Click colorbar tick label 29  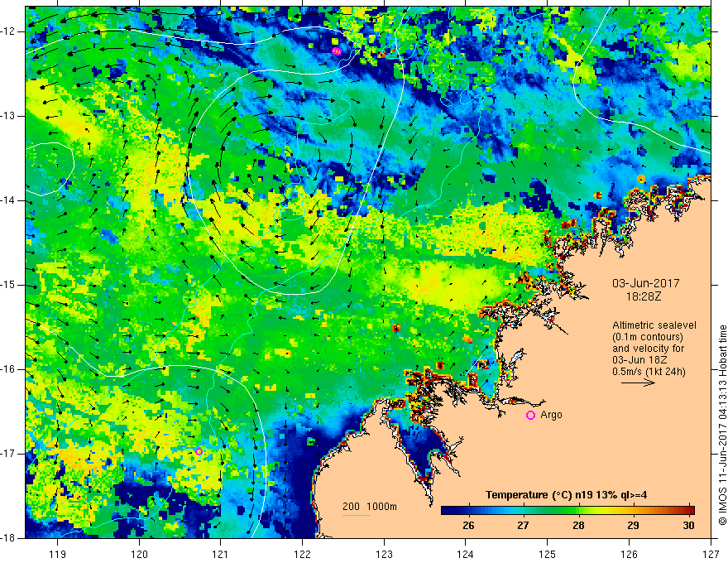click(634, 526)
